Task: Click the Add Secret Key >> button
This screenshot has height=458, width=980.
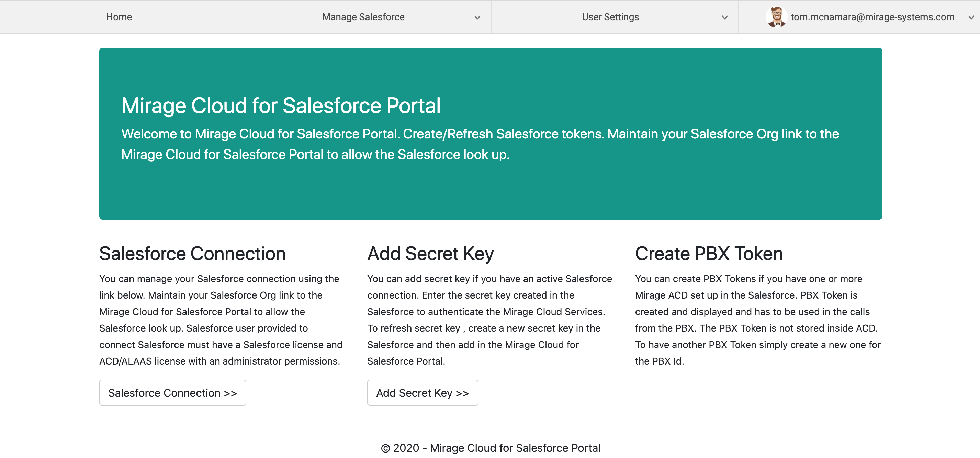Action: [x=423, y=393]
